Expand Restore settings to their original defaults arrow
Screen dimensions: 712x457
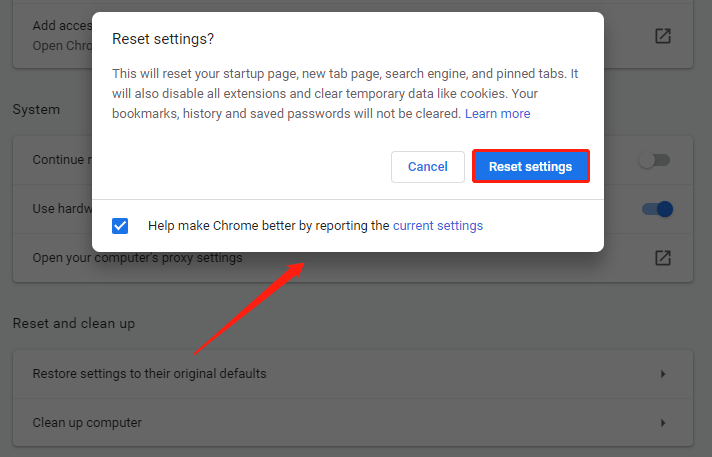click(x=663, y=374)
